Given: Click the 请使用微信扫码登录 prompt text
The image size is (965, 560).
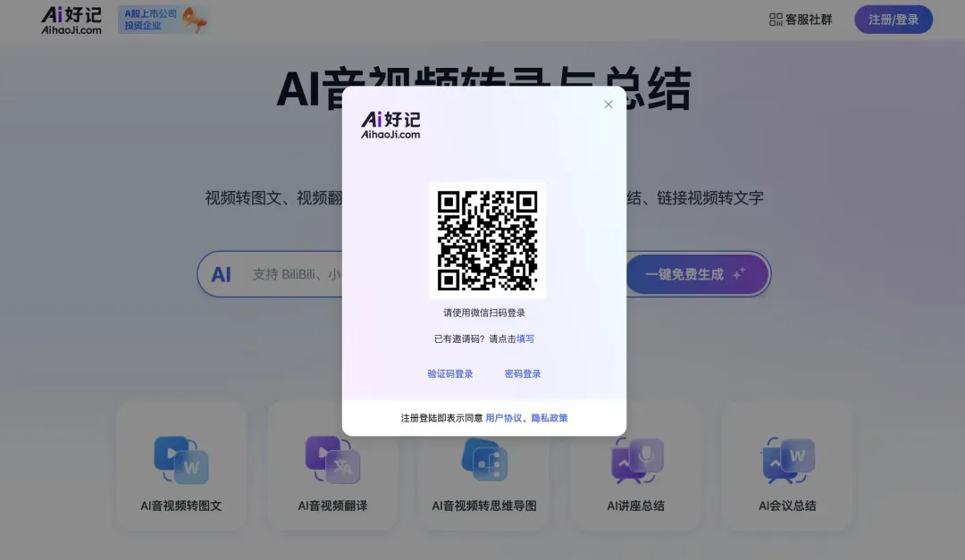Looking at the screenshot, I should (484, 313).
